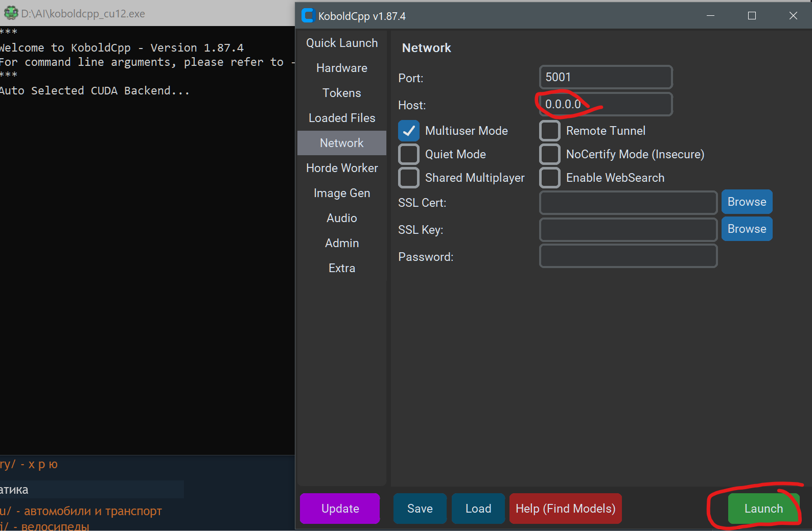Open the Extra tab
The height and width of the screenshot is (531, 812).
(342, 268)
